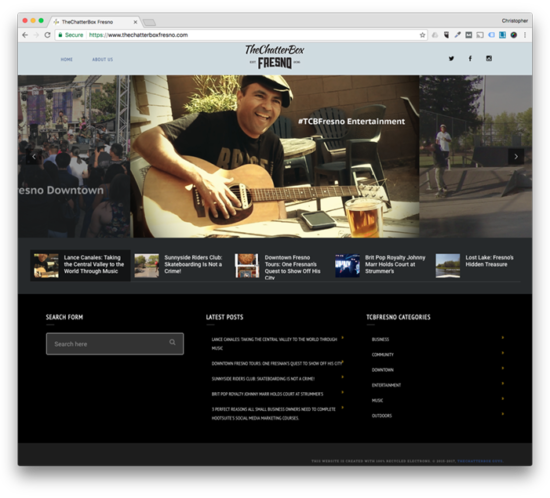This screenshot has width=550, height=498.
Task: Open the Business category
Action: (x=380, y=339)
